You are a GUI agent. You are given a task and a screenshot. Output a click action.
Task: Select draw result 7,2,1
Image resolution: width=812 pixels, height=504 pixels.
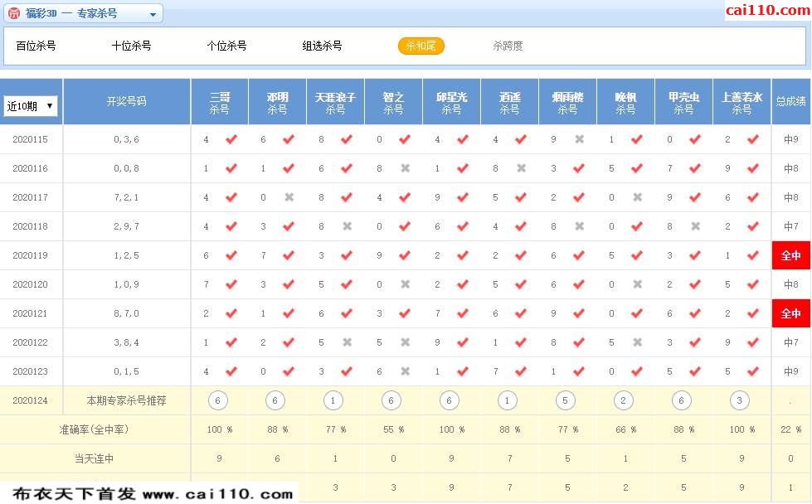(x=126, y=197)
